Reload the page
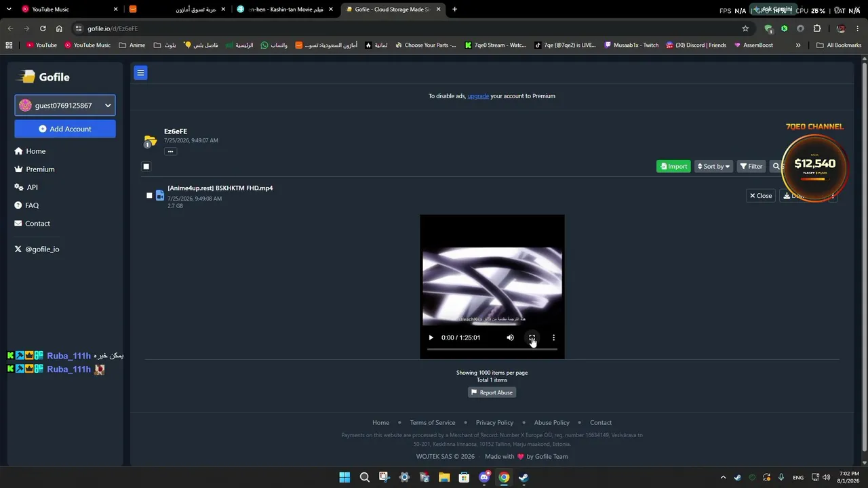Image resolution: width=868 pixels, height=488 pixels. click(43, 28)
